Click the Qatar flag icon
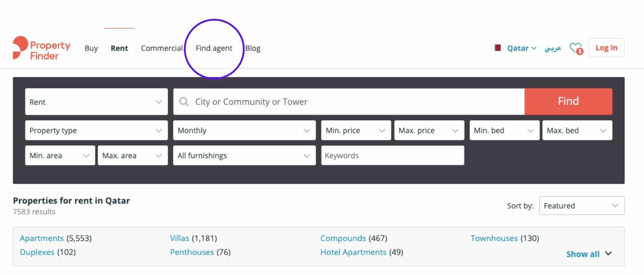The width and height of the screenshot is (644, 275). pos(496,48)
